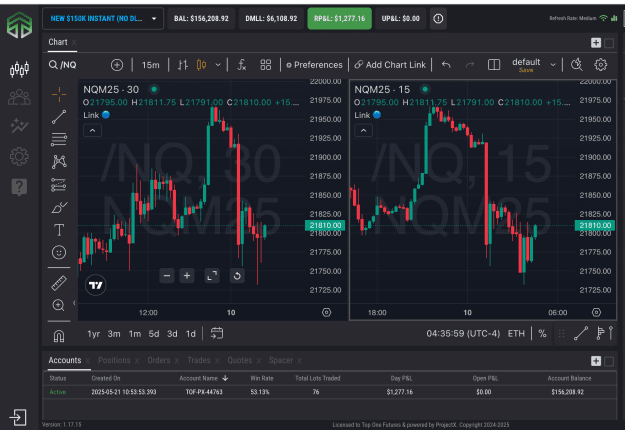This screenshot has width=625, height=430.
Task: Open 15-minute chart time axis settings
Action: [596, 312]
